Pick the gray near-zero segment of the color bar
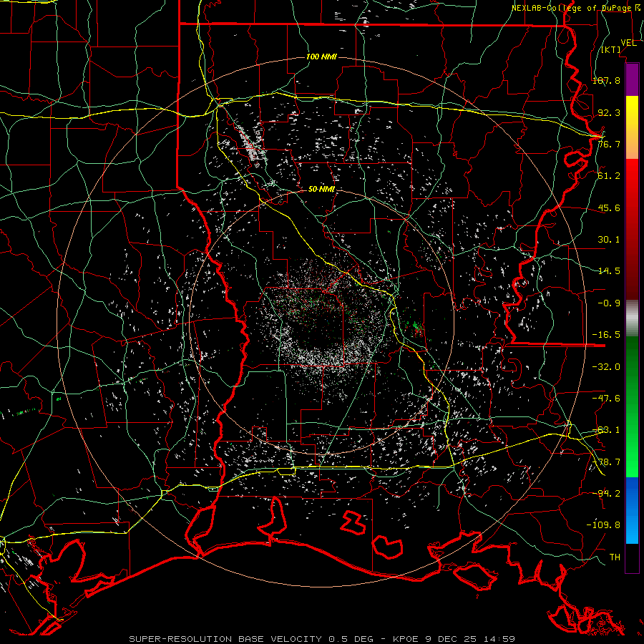Image resolution: width=644 pixels, height=644 pixels. coord(632,318)
